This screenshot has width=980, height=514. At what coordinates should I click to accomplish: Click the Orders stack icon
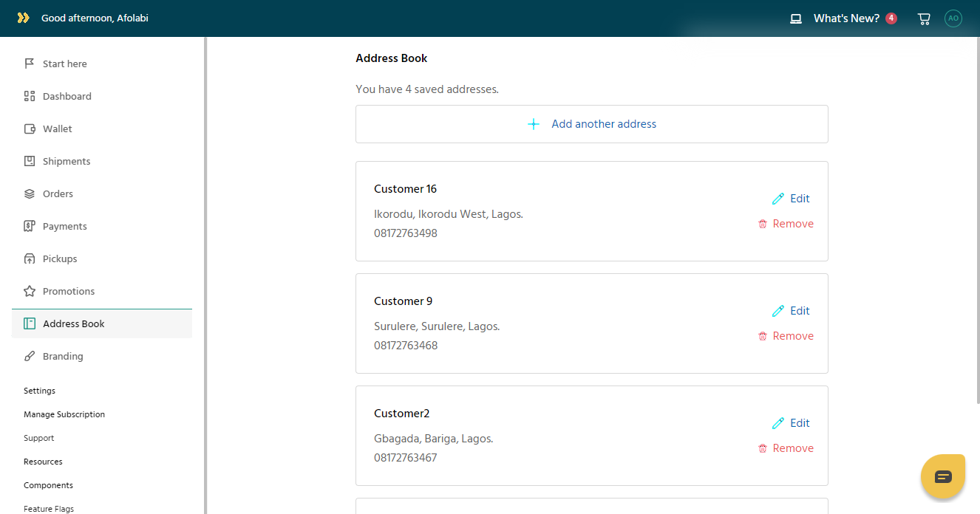click(x=30, y=193)
